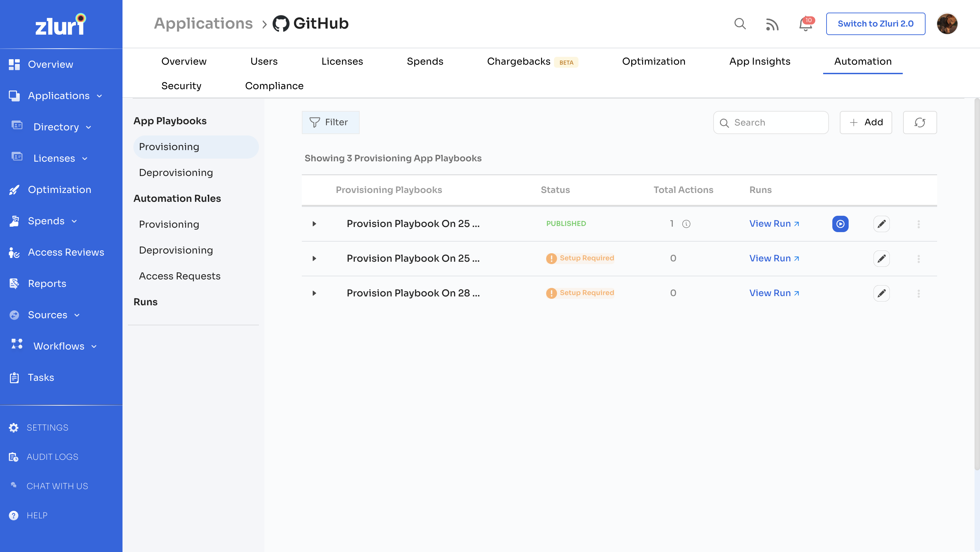Click the Chat With Us icon
The image size is (980, 552).
(x=14, y=485)
